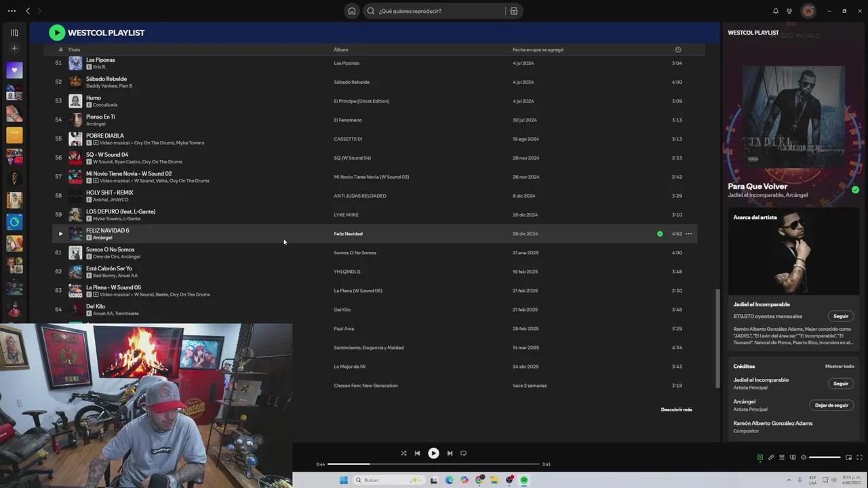Open the Browse icon in the search bar

(513, 11)
